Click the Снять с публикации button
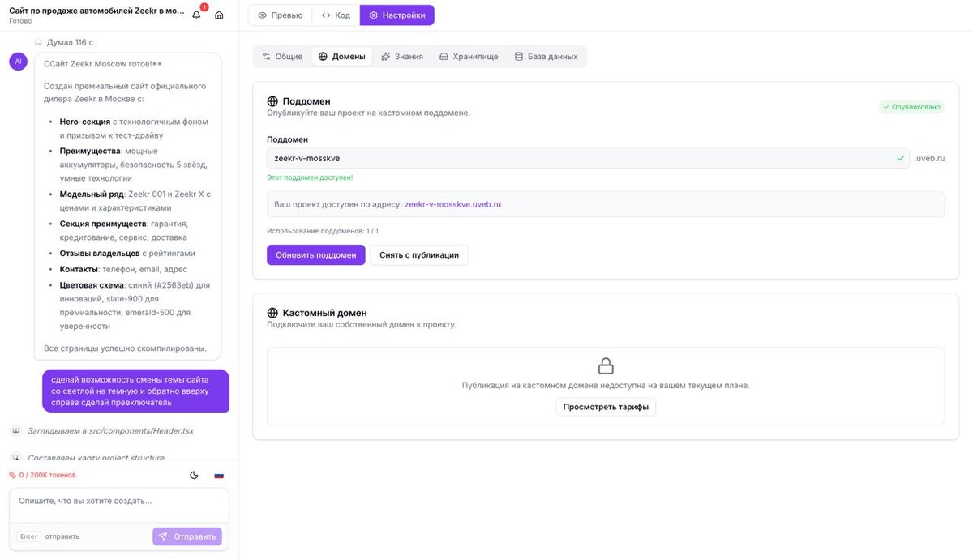973x560 pixels. click(x=419, y=254)
